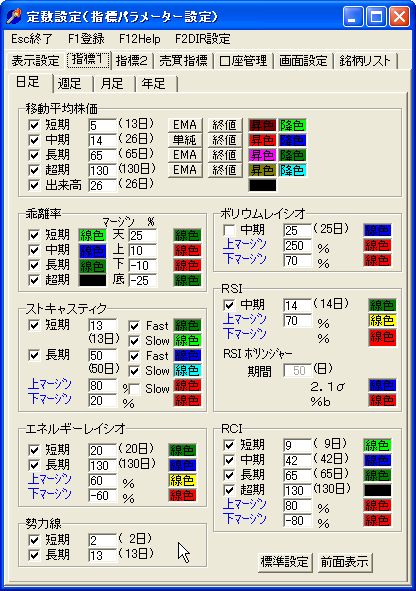Switch to the 画面設定 tab
This screenshot has width=416, height=591.
coord(303,61)
